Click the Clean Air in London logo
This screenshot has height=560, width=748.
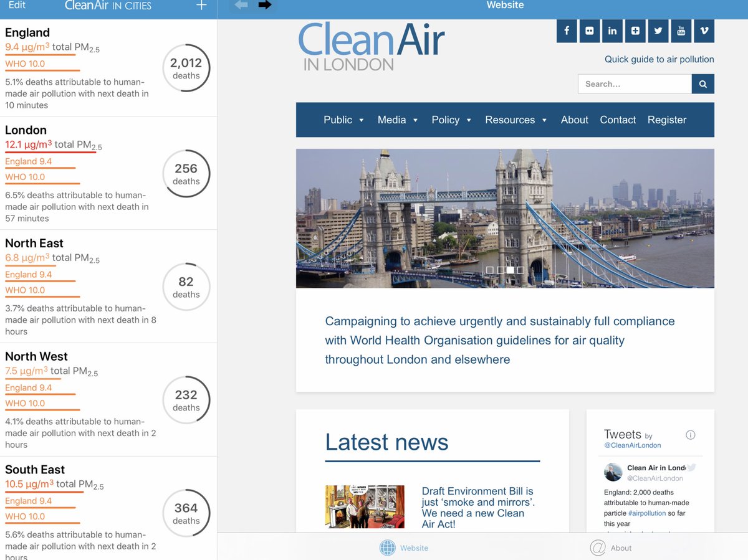[x=372, y=47]
